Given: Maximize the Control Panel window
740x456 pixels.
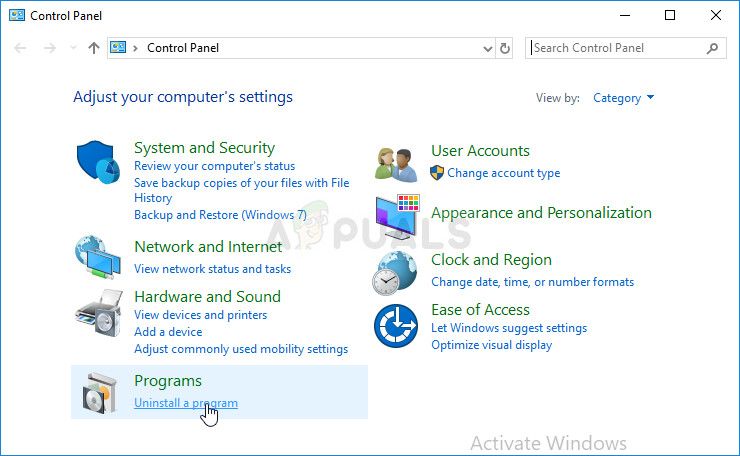Looking at the screenshot, I should (x=670, y=16).
